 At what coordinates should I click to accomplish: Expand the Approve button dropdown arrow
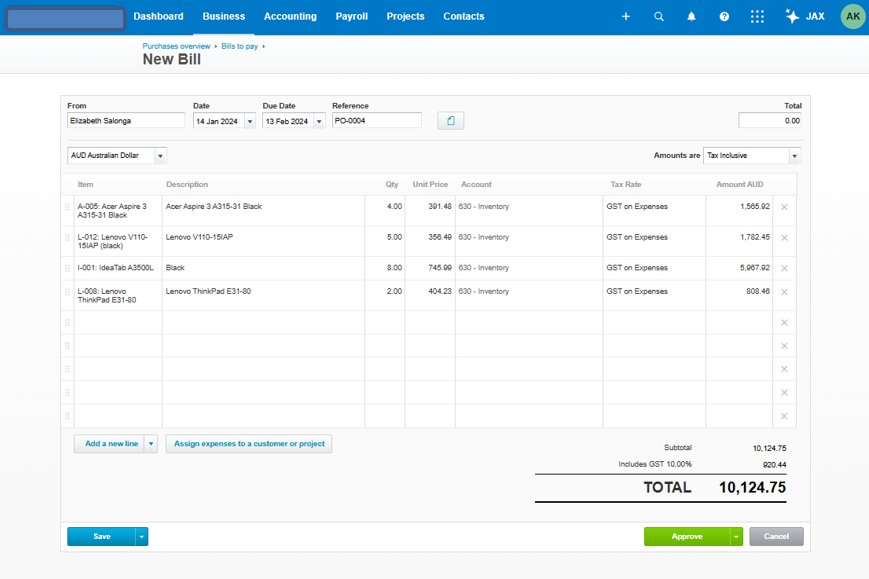[736, 537]
